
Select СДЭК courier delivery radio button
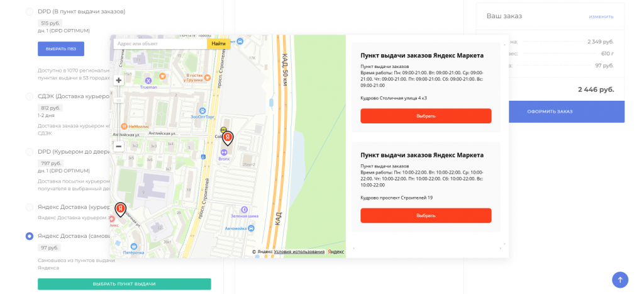[x=30, y=96]
